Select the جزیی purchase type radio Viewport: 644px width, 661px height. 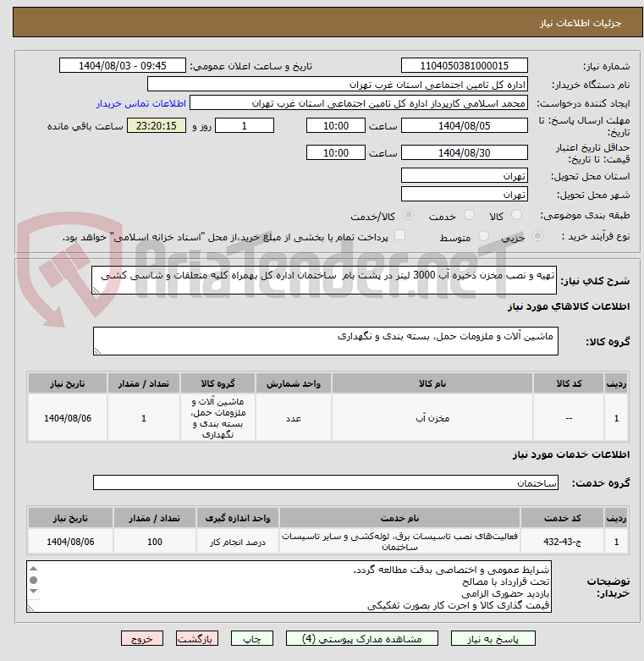point(537,236)
